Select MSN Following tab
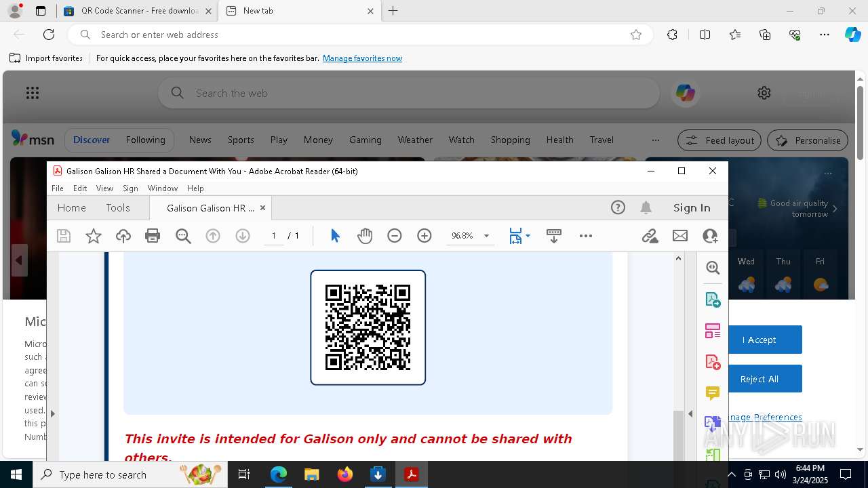This screenshot has width=868, height=488. coord(145,140)
